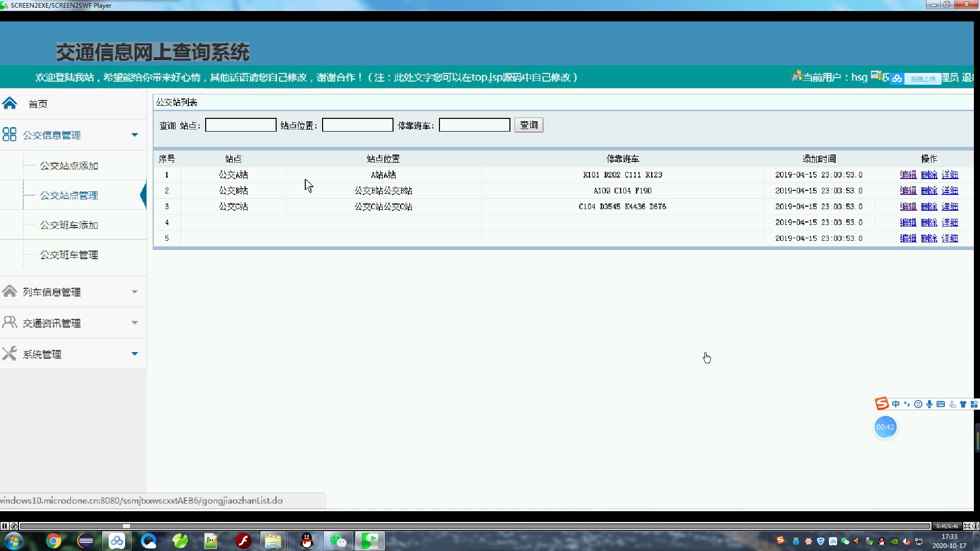Click the permission (权限) computer icon
The width and height of the screenshot is (980, 551).
tap(876, 76)
